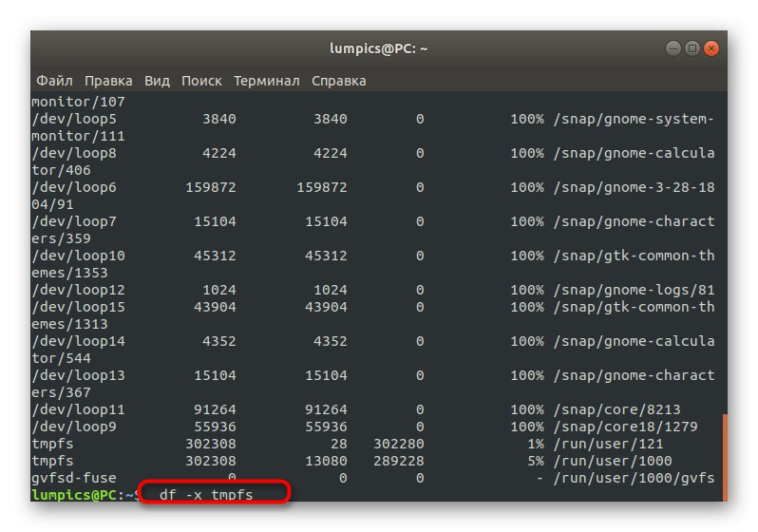Click the /dev/loop6 device name
The height and width of the screenshot is (532, 758).
coord(74,188)
